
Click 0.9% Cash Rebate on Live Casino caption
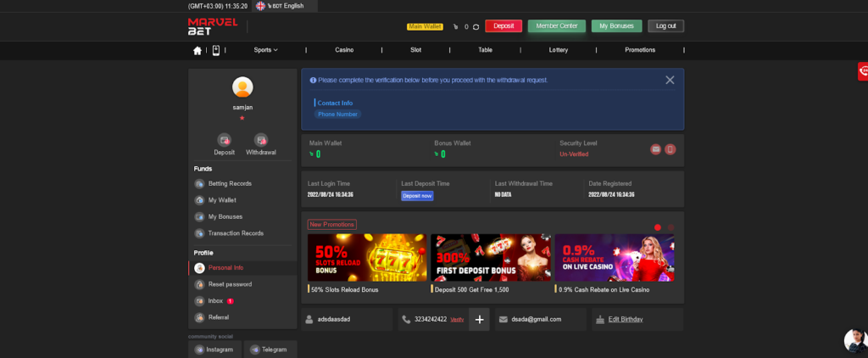(x=604, y=289)
